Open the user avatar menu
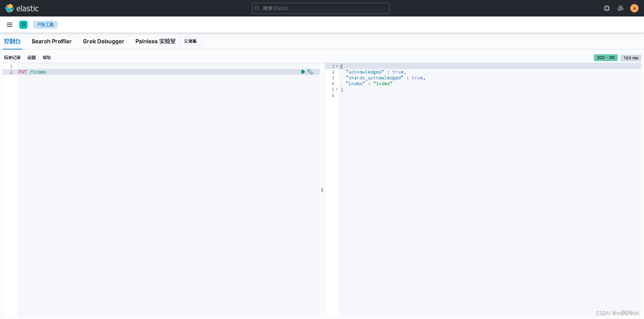The width and height of the screenshot is (644, 319). click(x=634, y=8)
